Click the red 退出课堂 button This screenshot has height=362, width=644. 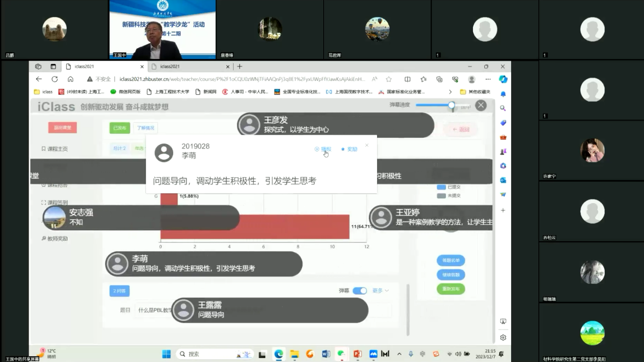(62, 128)
